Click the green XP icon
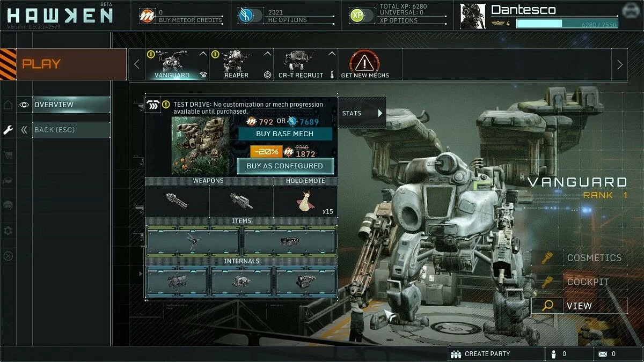The image size is (644, 362). 356,16
